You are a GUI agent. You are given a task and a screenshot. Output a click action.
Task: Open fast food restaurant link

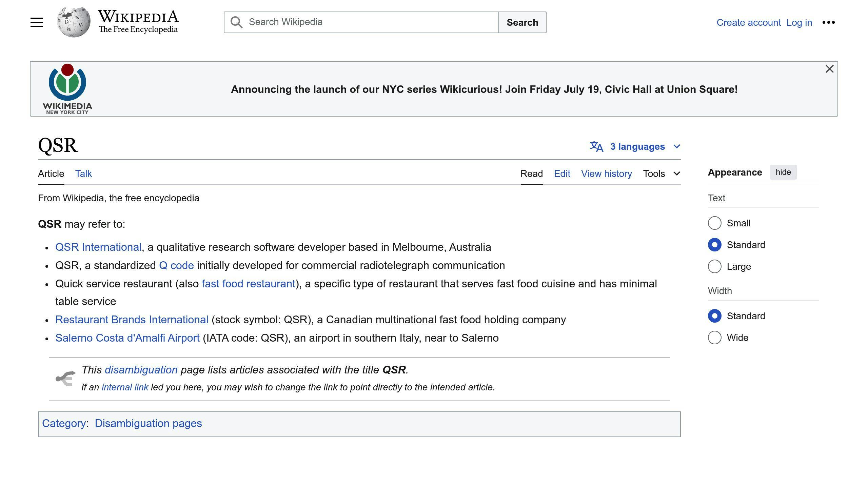pyautogui.click(x=249, y=284)
